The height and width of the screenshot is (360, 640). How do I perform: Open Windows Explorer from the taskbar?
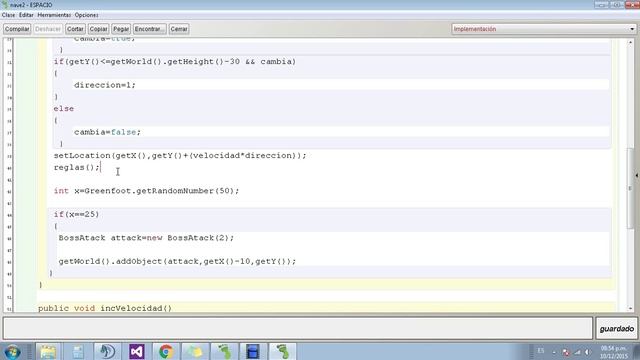48,351
